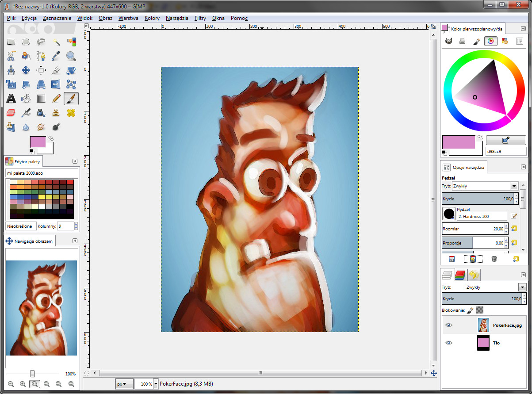The width and height of the screenshot is (532, 394).
Task: Choose the Color picker (eyedropper) tool
Action: point(55,56)
